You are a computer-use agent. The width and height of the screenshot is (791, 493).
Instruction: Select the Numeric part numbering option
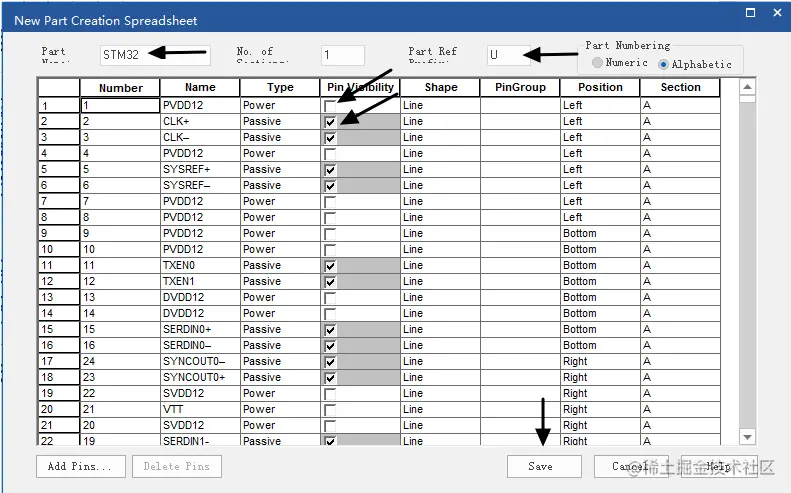(598, 62)
